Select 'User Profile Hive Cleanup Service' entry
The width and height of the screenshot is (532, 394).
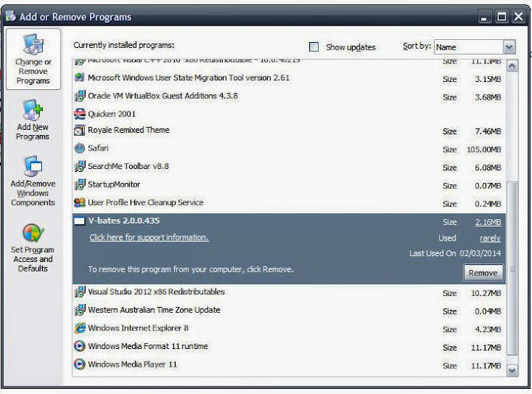pyautogui.click(x=289, y=203)
